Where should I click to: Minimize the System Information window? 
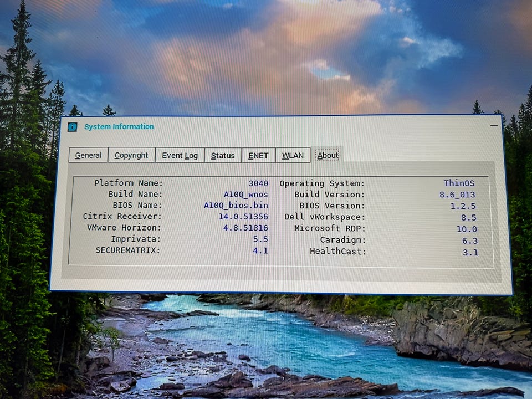494,126
